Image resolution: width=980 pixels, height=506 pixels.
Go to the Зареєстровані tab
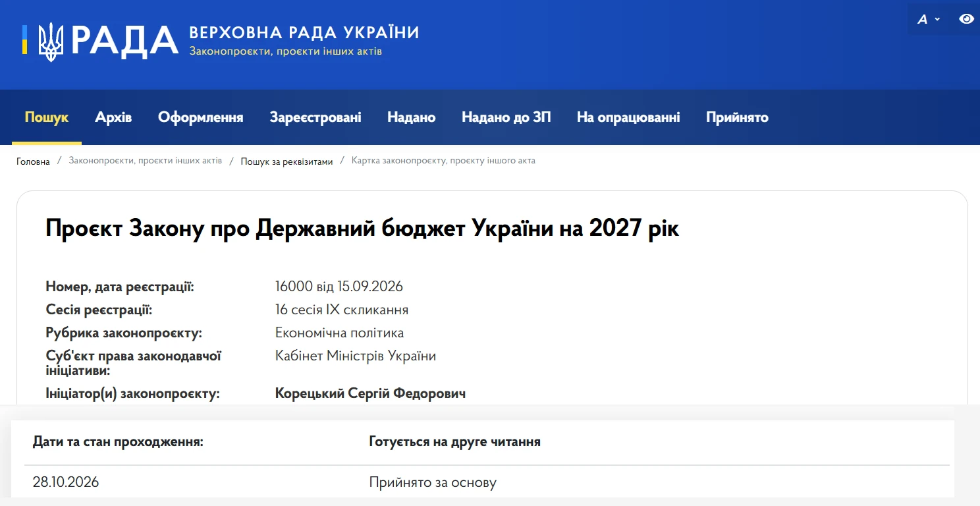tap(315, 117)
